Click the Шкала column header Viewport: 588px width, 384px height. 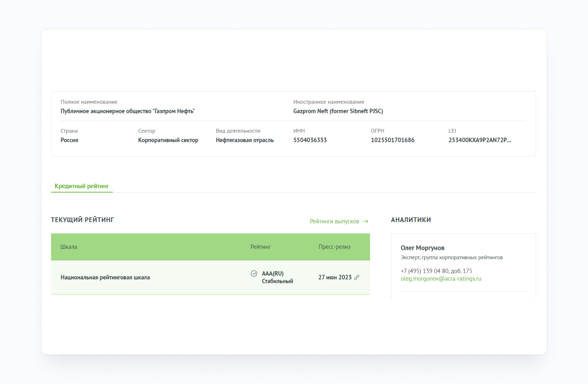pyautogui.click(x=69, y=247)
